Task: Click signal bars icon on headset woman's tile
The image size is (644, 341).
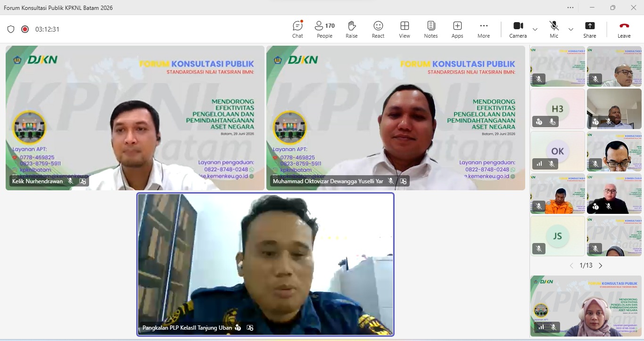Action: point(541,327)
